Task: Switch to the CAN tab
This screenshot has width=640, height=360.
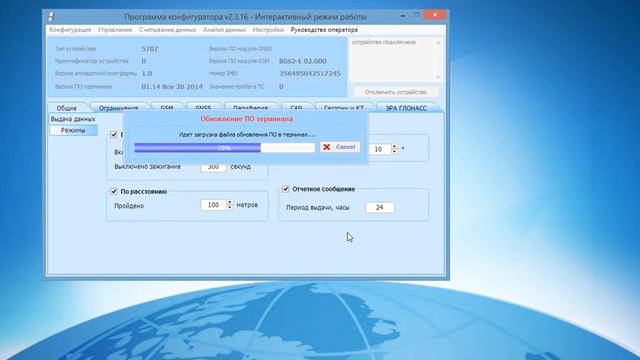Action: coord(296,108)
